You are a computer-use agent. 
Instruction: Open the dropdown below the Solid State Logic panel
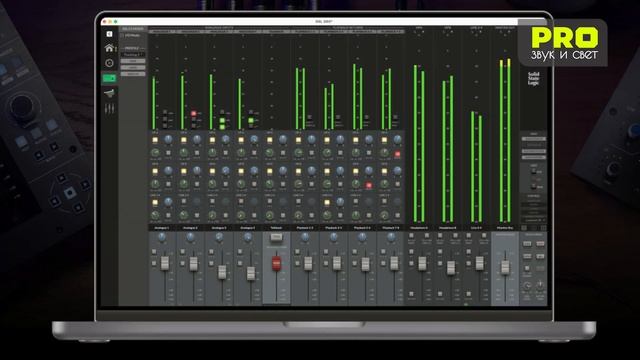[x=533, y=220]
